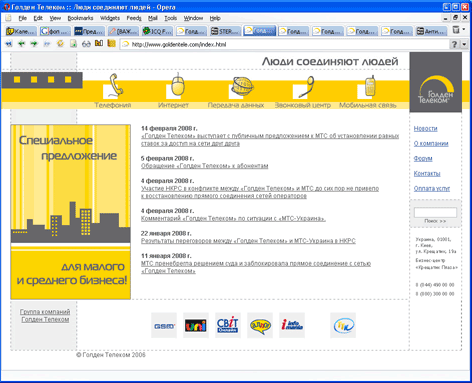Open the Алло partner logo
Image resolution: width=472 pixels, height=383 pixels.
point(260,325)
